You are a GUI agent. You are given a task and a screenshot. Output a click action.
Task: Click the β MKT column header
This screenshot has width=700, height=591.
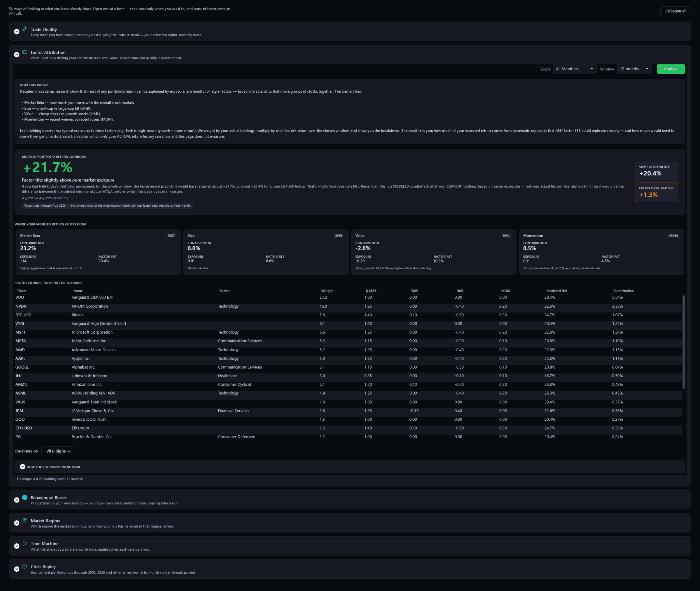tap(371, 291)
